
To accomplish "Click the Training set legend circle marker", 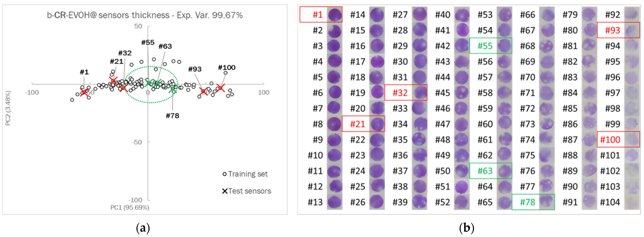I will click(x=225, y=174).
